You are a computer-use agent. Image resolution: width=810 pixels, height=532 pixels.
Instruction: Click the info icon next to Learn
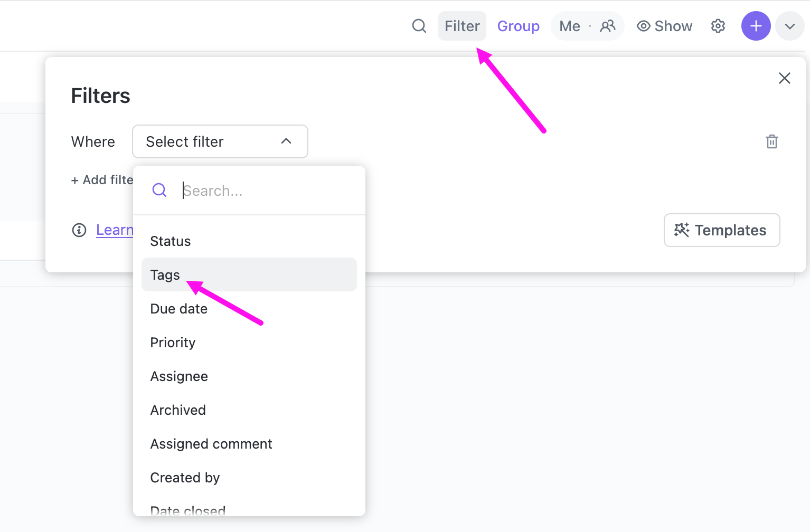[x=79, y=230]
